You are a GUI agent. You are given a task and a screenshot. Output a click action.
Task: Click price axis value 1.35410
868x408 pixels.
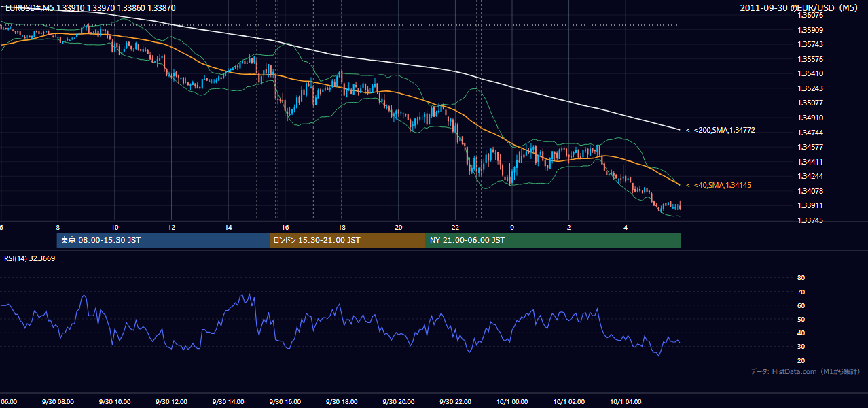(x=810, y=73)
